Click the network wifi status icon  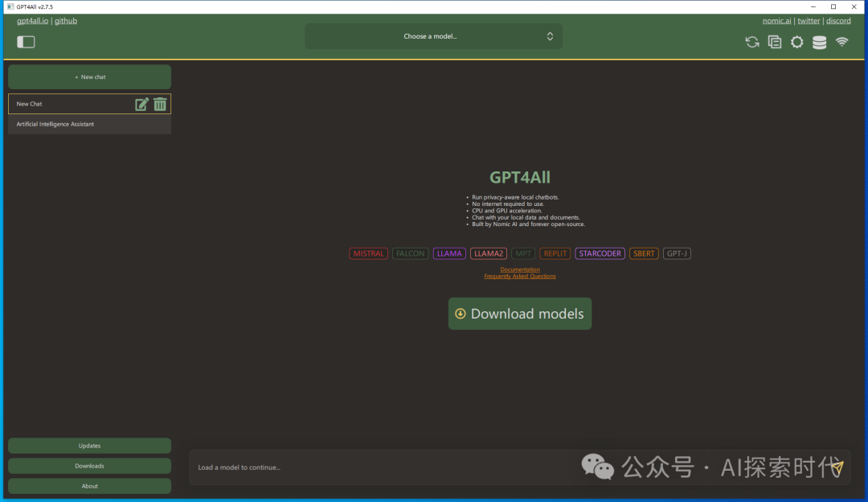coord(841,43)
